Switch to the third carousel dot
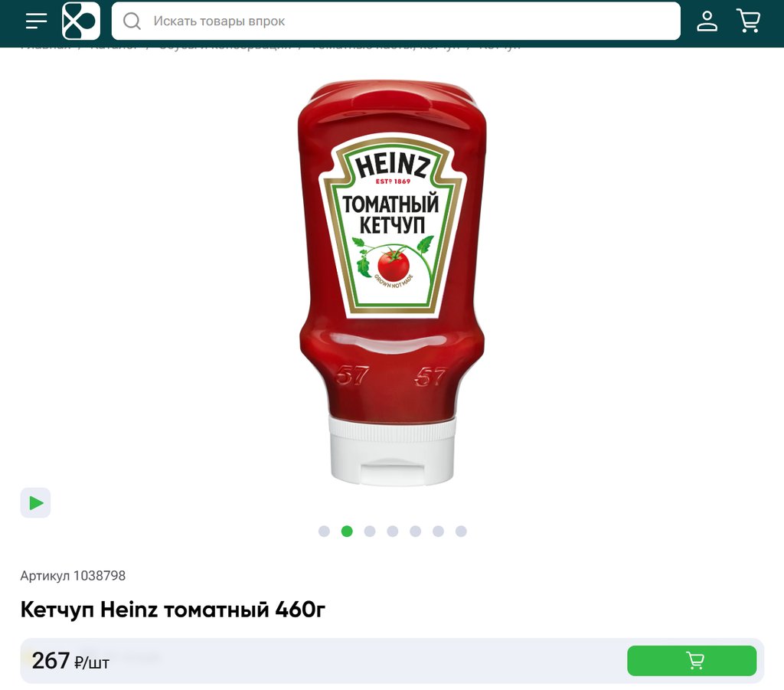 point(370,531)
